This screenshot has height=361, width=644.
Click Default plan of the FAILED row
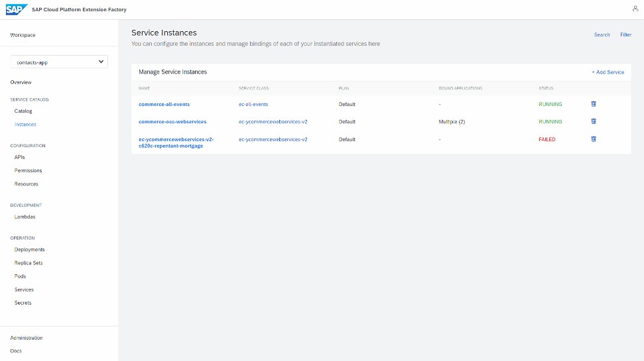click(347, 140)
